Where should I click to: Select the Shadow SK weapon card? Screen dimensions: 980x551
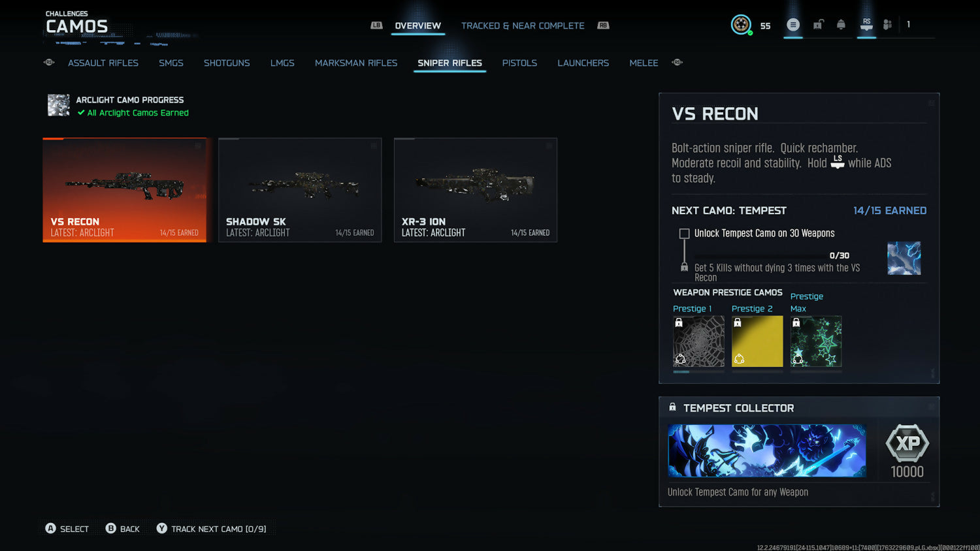tap(300, 190)
